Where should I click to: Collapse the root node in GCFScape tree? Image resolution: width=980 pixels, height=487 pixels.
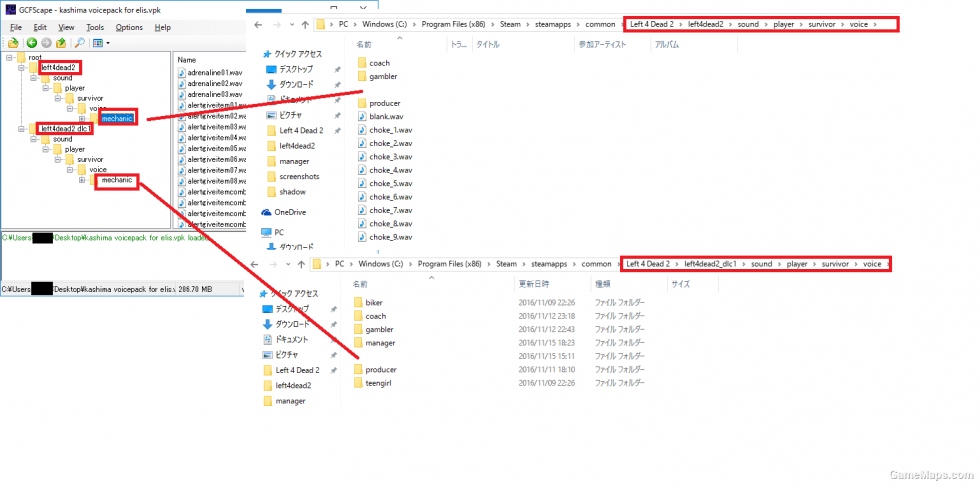coord(10,58)
